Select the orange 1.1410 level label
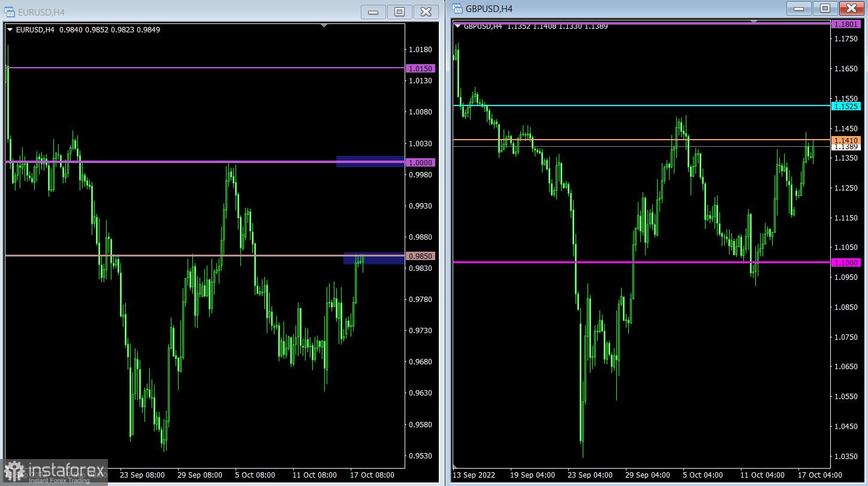This screenshot has height=486, width=868. 846,140
